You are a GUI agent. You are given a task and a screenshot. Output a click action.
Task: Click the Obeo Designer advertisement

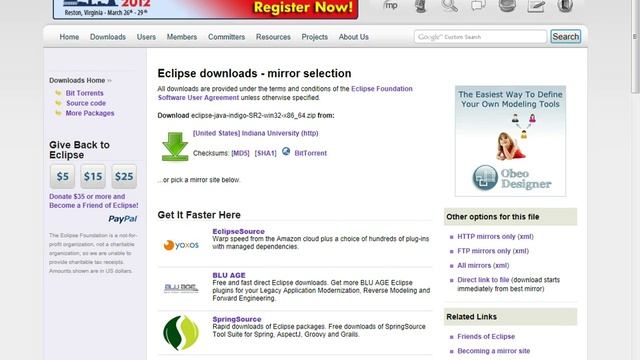[510, 141]
